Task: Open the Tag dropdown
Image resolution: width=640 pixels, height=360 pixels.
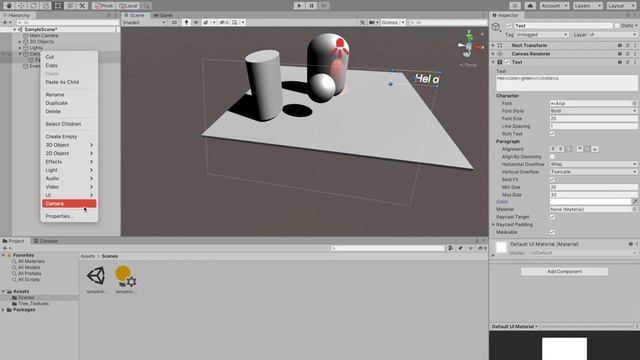Action: (x=542, y=35)
